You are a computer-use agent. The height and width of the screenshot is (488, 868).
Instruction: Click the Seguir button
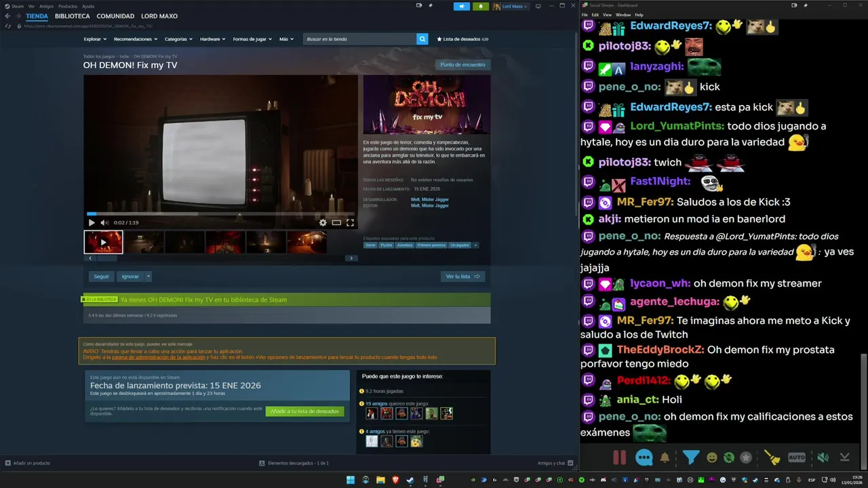(x=101, y=277)
